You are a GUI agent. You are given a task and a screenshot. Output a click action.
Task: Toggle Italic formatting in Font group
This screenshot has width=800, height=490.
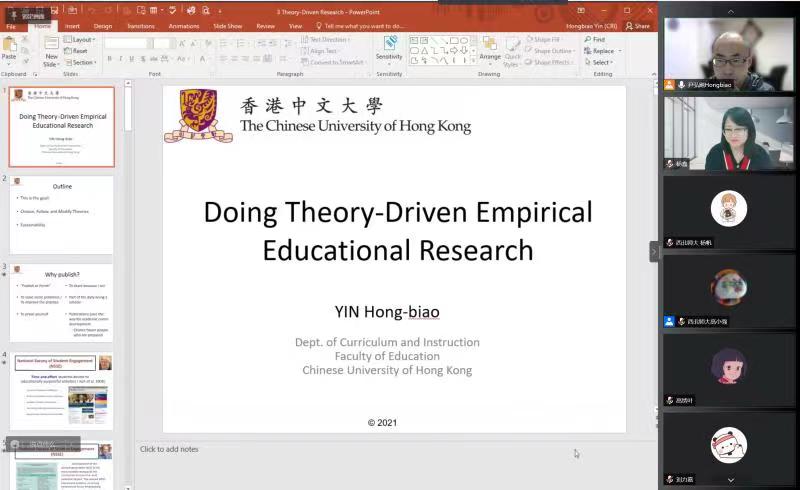(121, 59)
